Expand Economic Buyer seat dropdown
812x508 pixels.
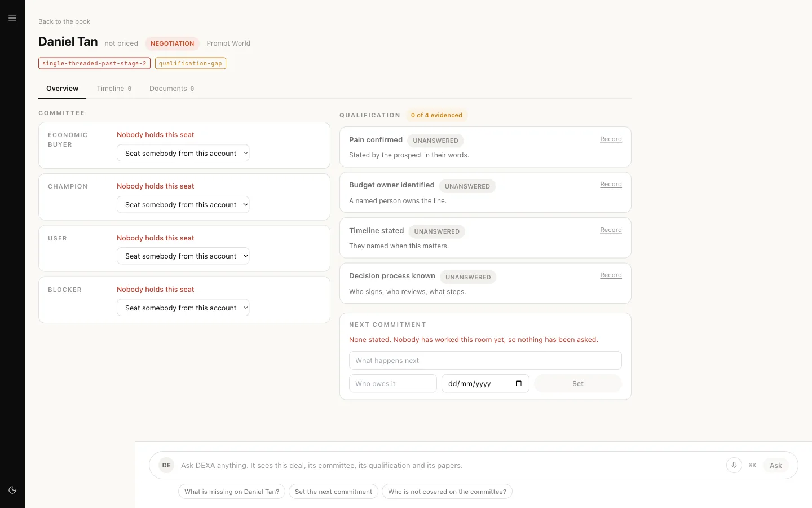(x=183, y=153)
